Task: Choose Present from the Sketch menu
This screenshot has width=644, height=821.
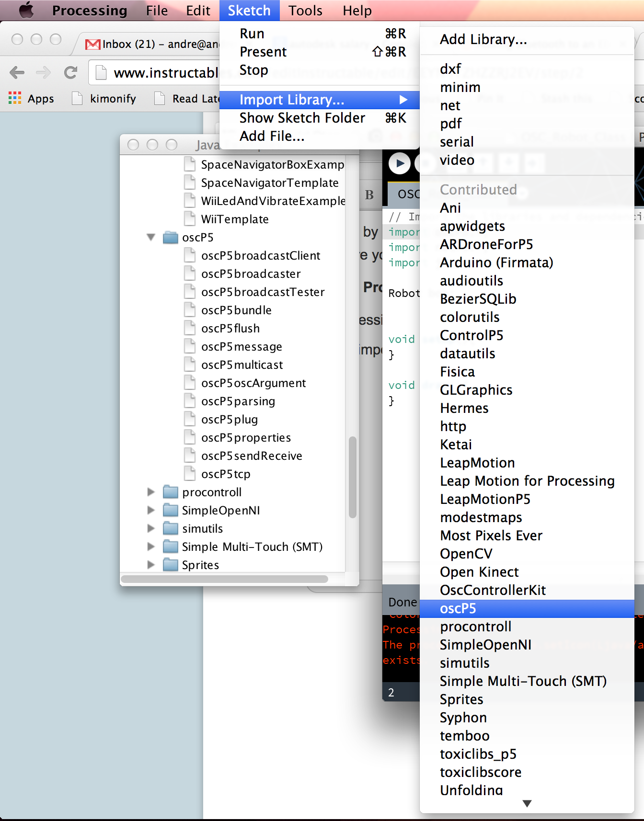Action: [320, 52]
